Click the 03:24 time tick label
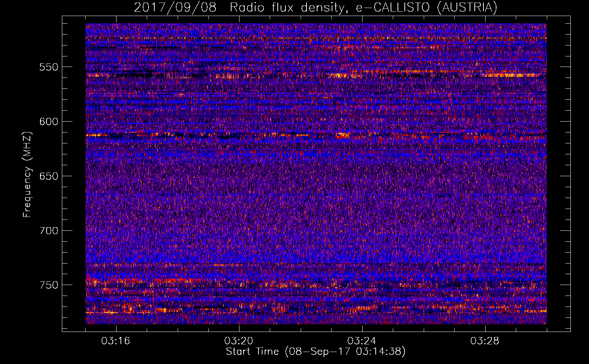This screenshot has height=364, width=589. coord(362,341)
